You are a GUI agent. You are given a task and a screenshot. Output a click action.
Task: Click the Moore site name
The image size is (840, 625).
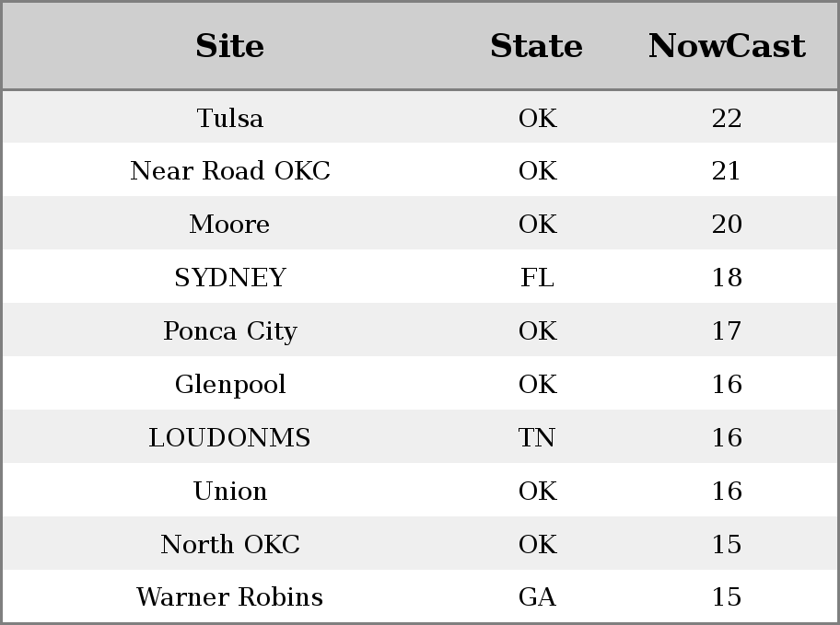click(230, 224)
